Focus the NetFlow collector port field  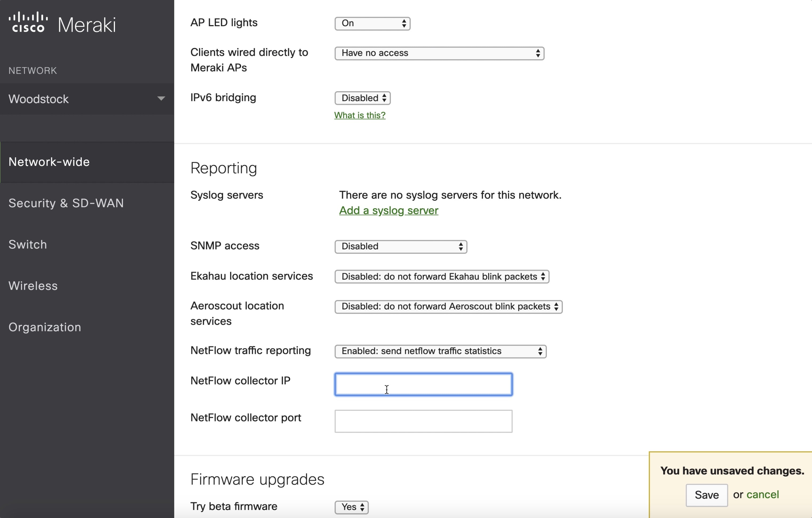coord(424,421)
